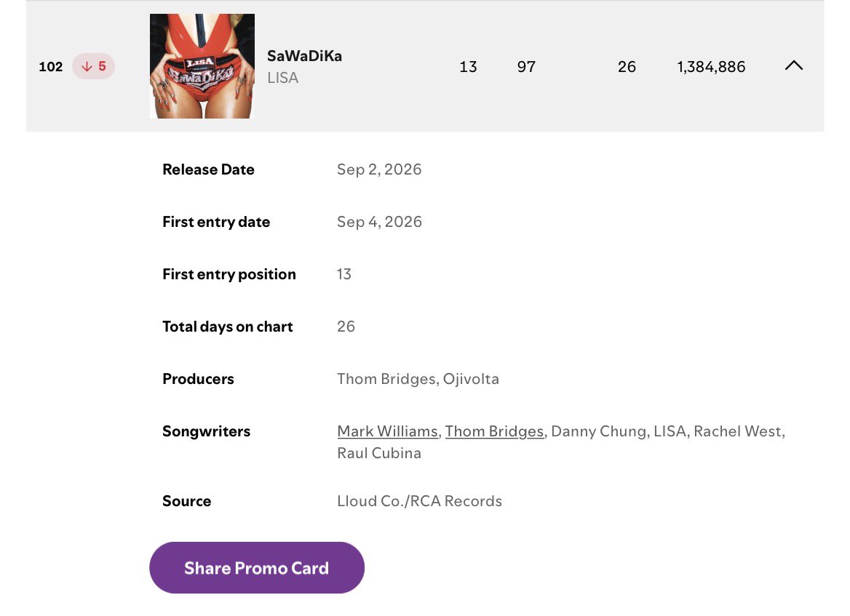Click the peak position 13 in the row

tap(469, 67)
